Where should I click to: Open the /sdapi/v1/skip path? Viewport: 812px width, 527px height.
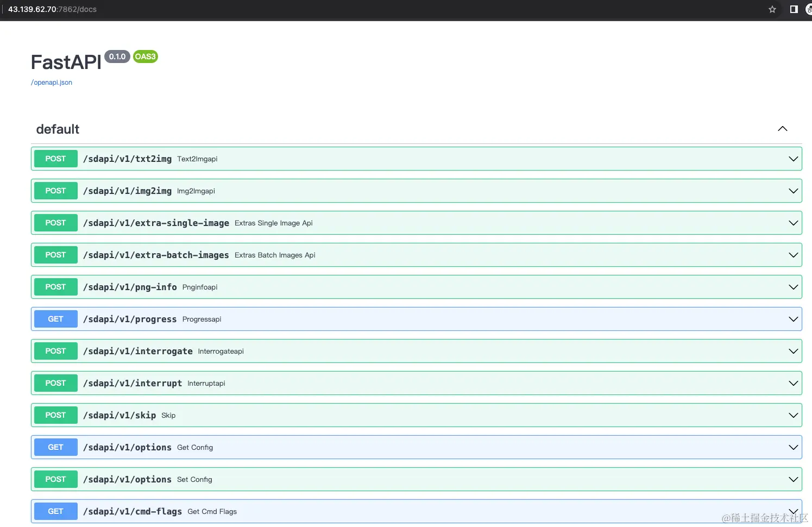(x=119, y=415)
